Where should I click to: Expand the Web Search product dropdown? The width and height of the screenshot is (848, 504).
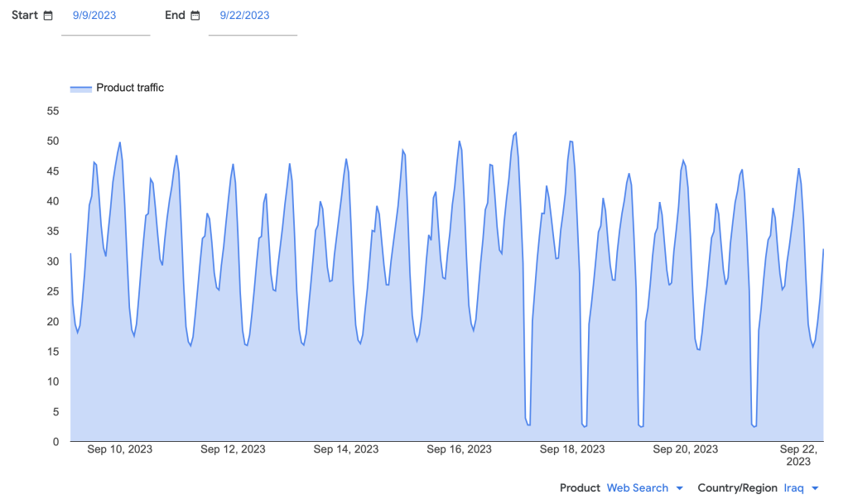[x=637, y=488]
